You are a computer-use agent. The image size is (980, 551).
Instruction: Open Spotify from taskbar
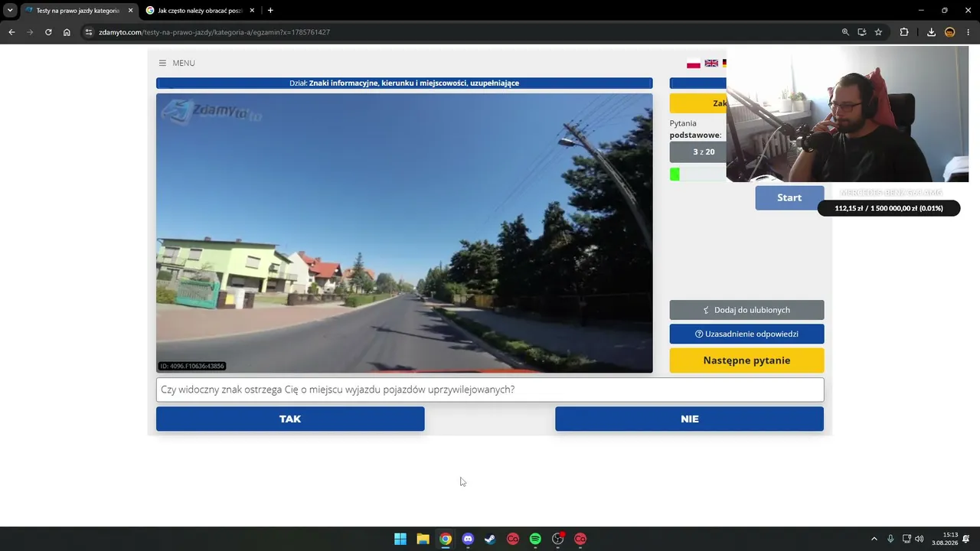pyautogui.click(x=535, y=539)
